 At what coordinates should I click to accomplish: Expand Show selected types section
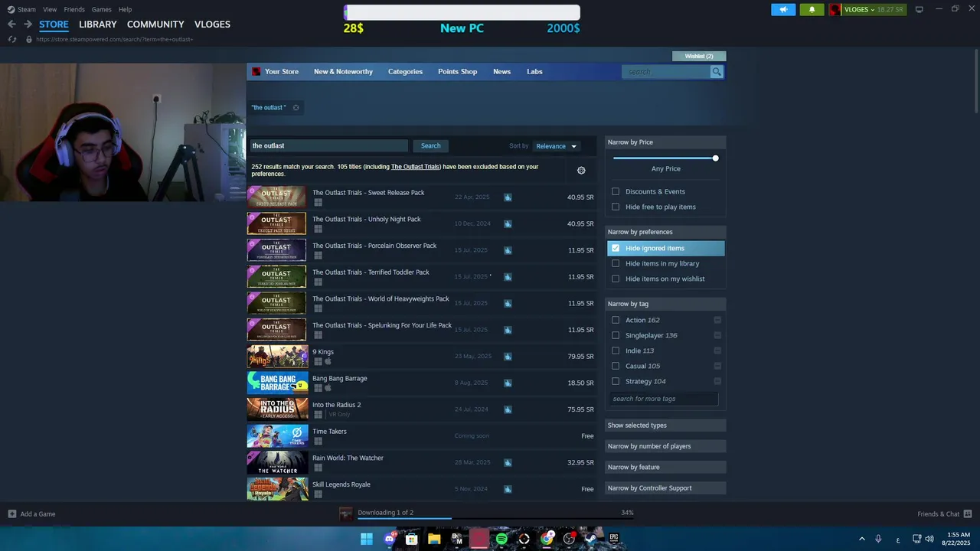click(665, 425)
